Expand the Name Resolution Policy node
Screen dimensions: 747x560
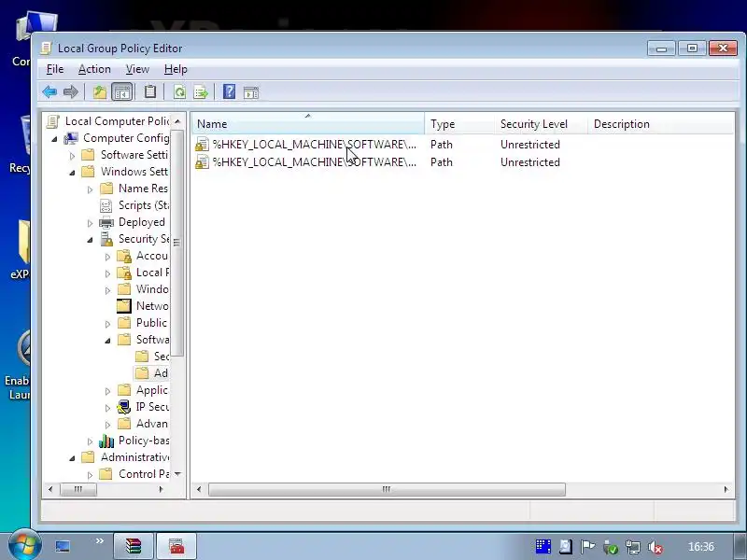click(x=90, y=189)
